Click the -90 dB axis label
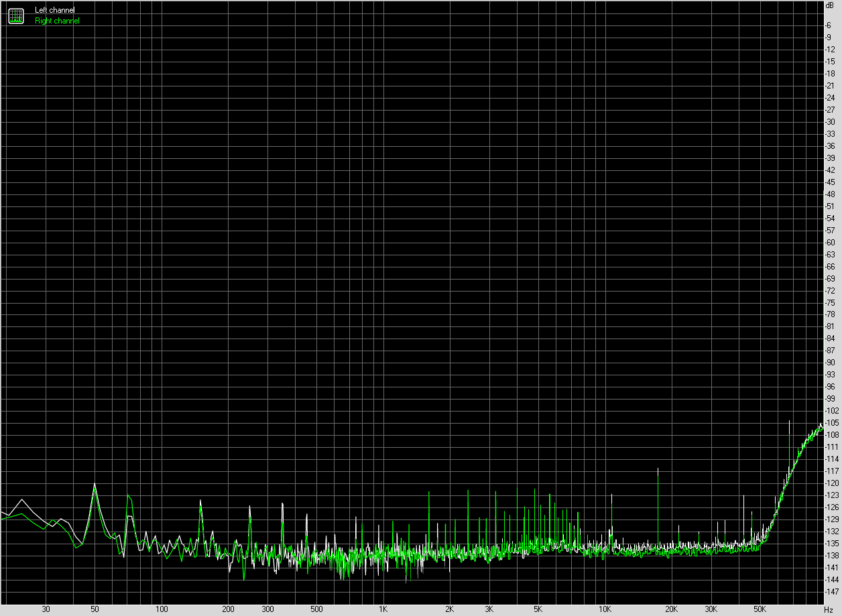Image resolution: width=842 pixels, height=616 pixels. [831, 363]
